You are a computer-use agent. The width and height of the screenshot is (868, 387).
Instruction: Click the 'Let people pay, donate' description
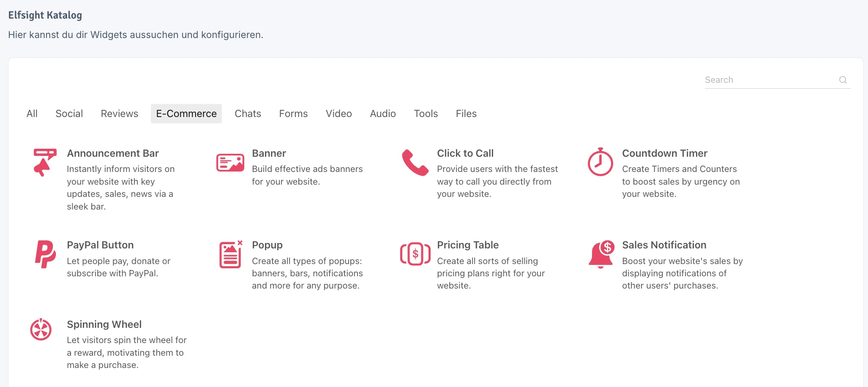[119, 267]
